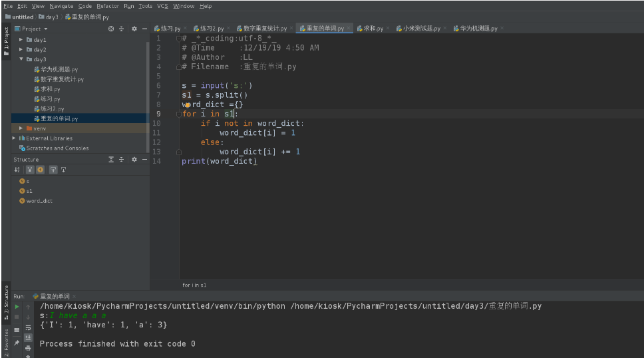This screenshot has height=358, width=644.
Task: Toggle fold marker on line 1 comment
Action: [x=179, y=39]
